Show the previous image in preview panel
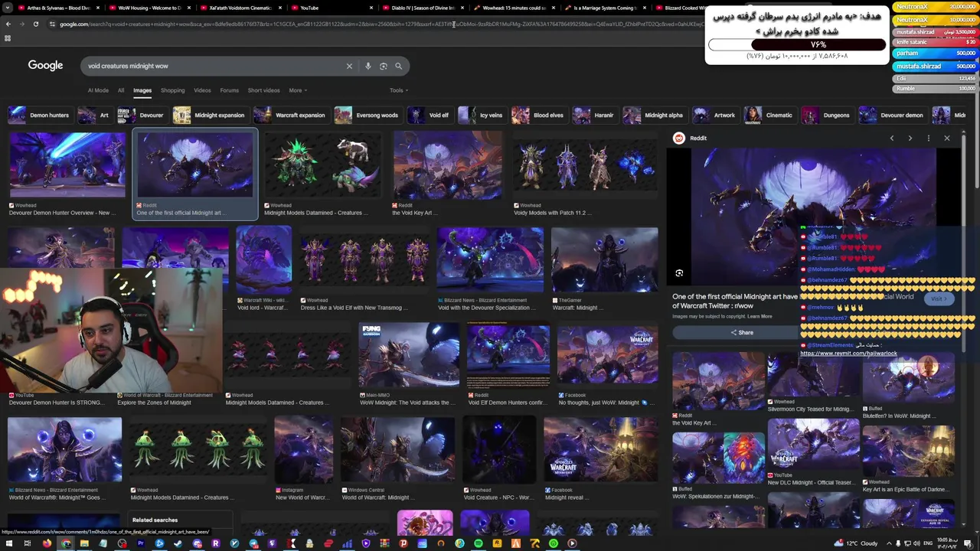Screen dimensions: 980x551 click(x=891, y=139)
